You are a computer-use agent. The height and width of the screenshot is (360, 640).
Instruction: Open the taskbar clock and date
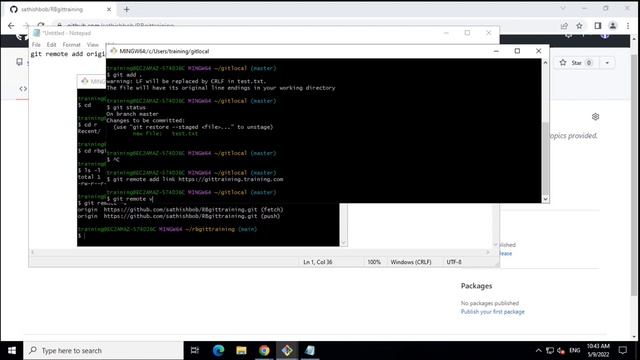598,351
